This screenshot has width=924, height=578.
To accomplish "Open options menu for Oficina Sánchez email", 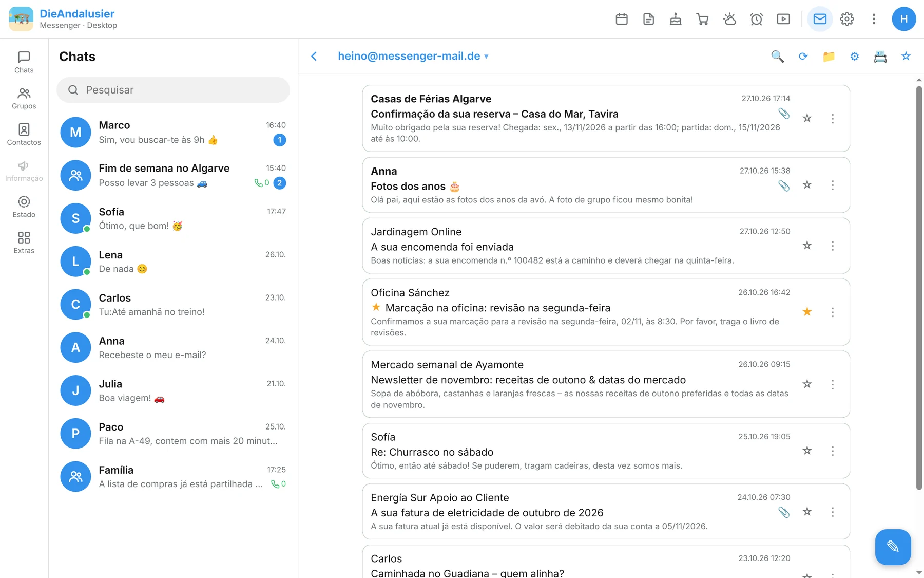I will [x=833, y=312].
